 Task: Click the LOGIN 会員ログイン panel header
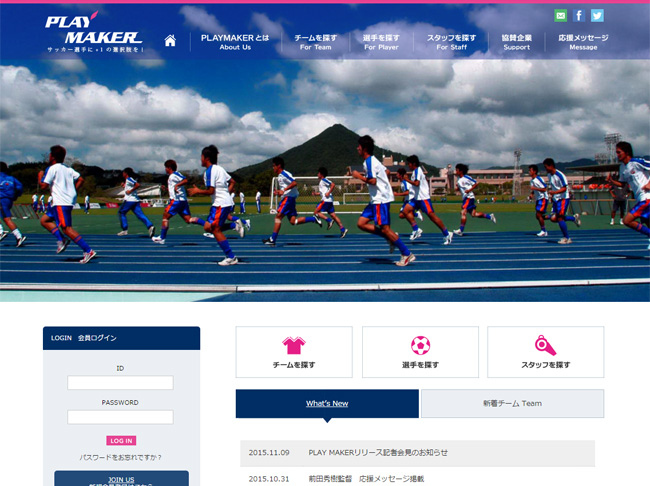pyautogui.click(x=121, y=338)
